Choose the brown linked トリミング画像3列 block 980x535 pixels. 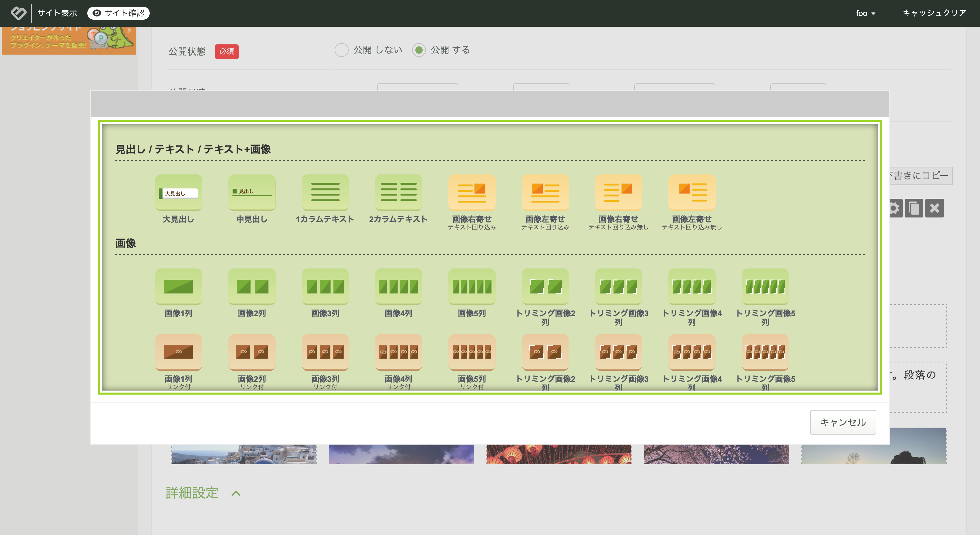619,352
